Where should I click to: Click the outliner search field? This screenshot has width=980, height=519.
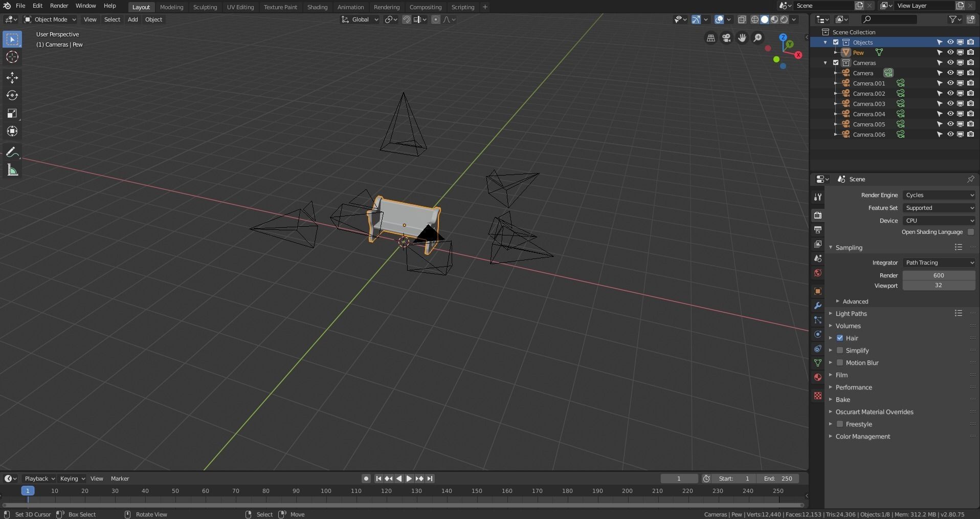click(889, 19)
